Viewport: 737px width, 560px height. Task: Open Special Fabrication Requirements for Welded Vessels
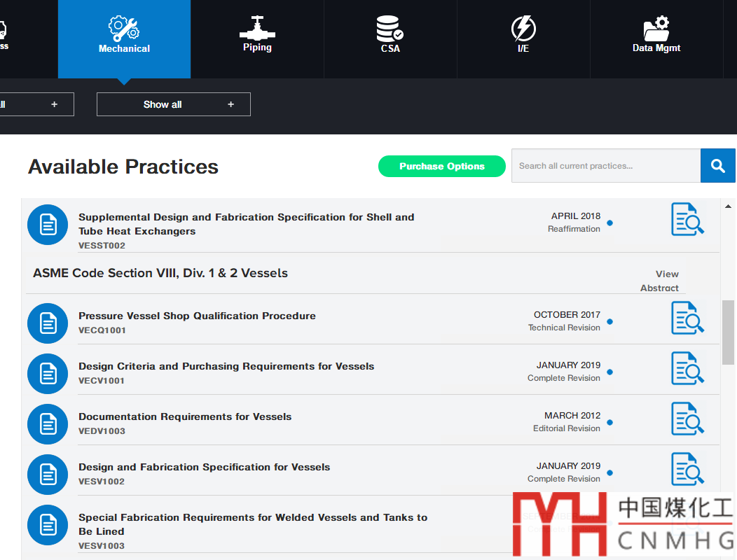[253, 524]
